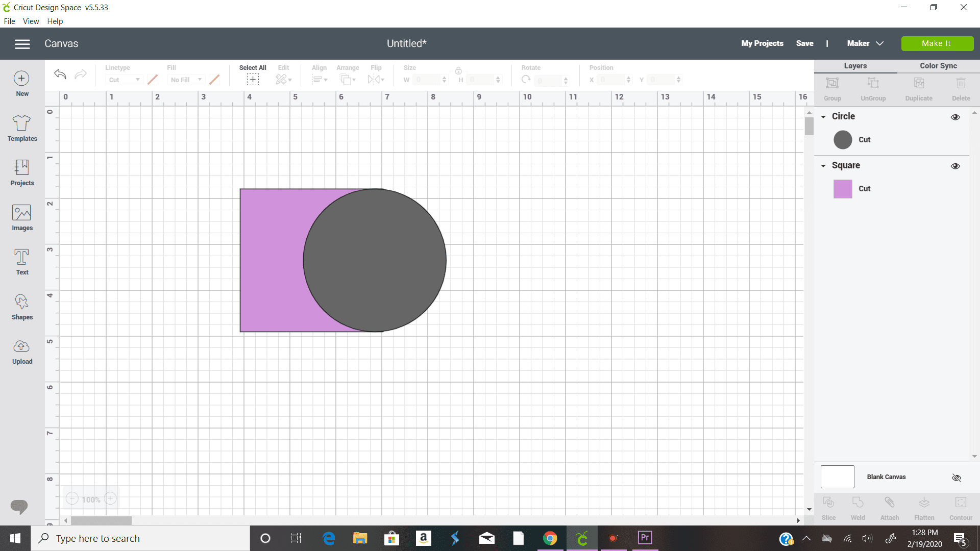The width and height of the screenshot is (980, 551).
Task: Hide the Square layer with eye icon
Action: click(x=955, y=166)
